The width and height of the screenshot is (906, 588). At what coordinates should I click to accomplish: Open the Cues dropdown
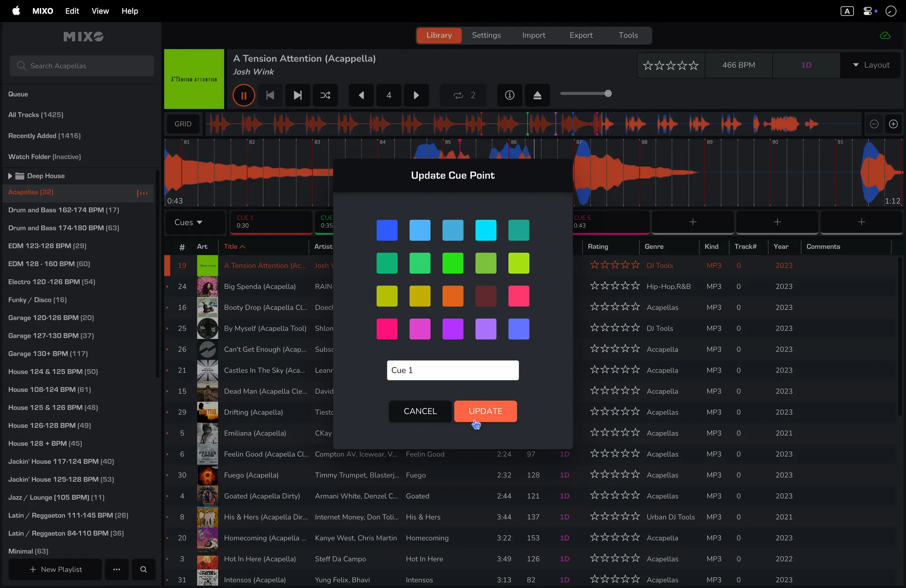click(188, 222)
